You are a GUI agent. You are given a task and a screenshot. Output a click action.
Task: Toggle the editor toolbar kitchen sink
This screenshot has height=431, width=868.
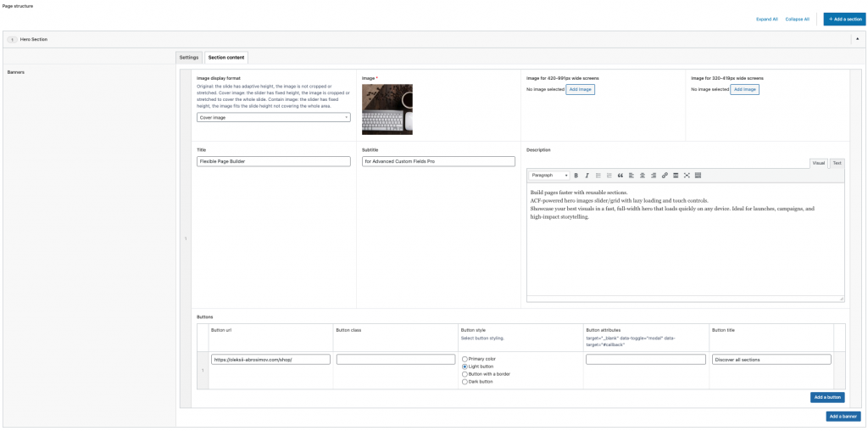698,176
